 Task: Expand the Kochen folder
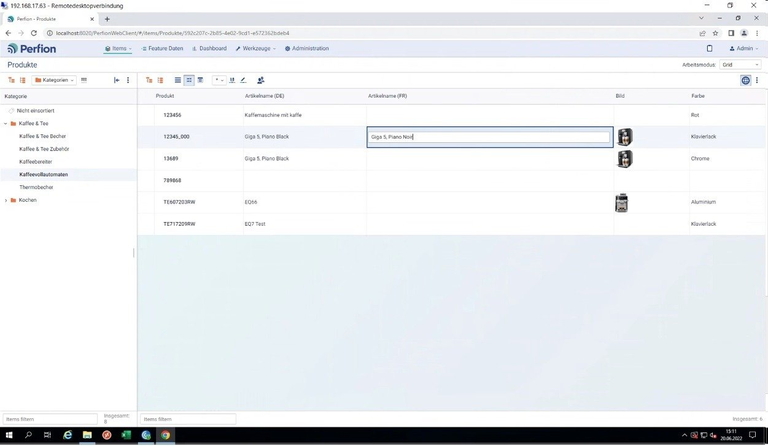click(x=6, y=200)
